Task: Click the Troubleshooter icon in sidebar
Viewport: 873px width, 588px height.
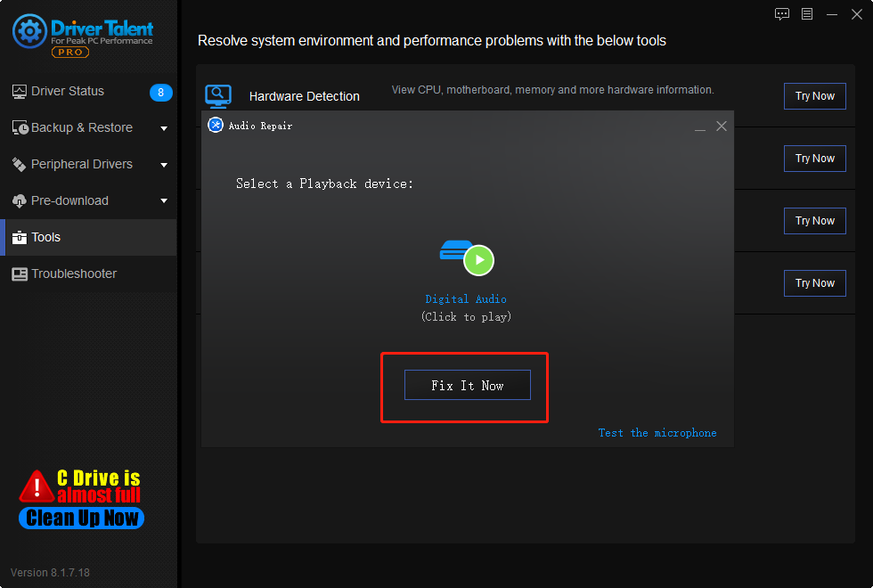Action: tap(20, 274)
